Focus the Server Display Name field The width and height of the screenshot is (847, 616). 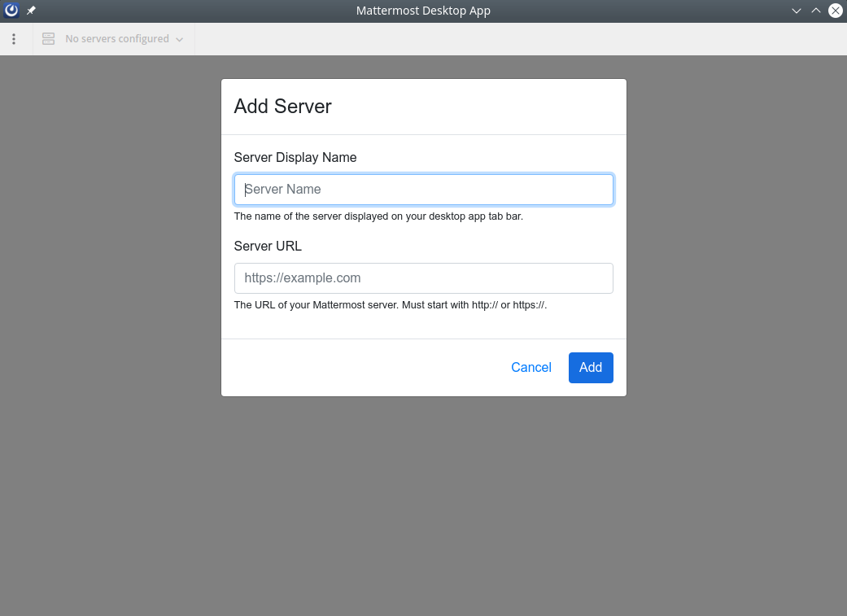pos(423,190)
